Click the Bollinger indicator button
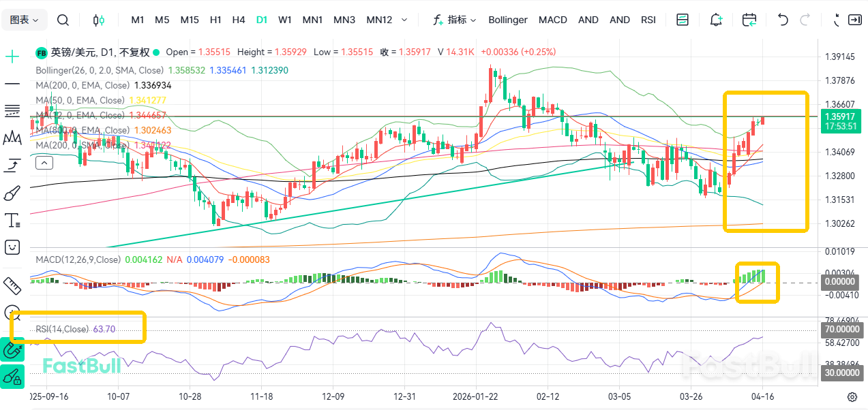This screenshot has height=410, width=868. tap(507, 20)
